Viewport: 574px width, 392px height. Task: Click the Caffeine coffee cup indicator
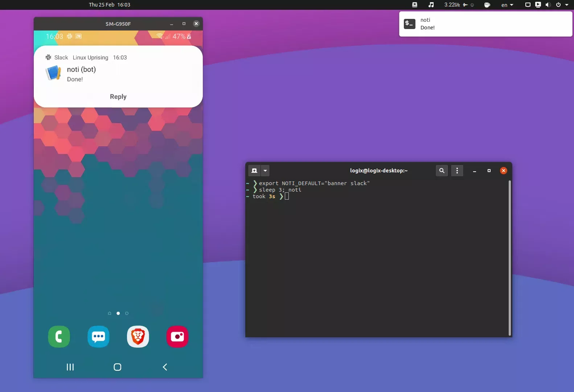coord(487,5)
